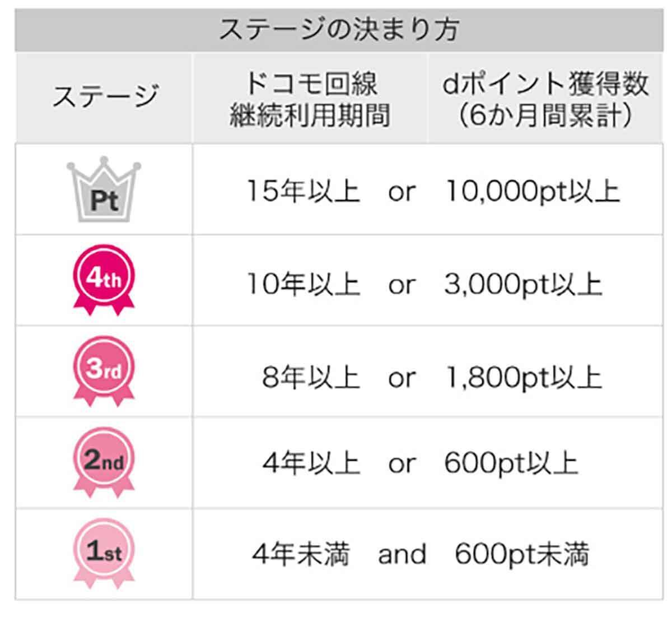The height and width of the screenshot is (617, 672).
Task: Click the ドコモ回線 継続利用期間 column header
Action: point(310,99)
